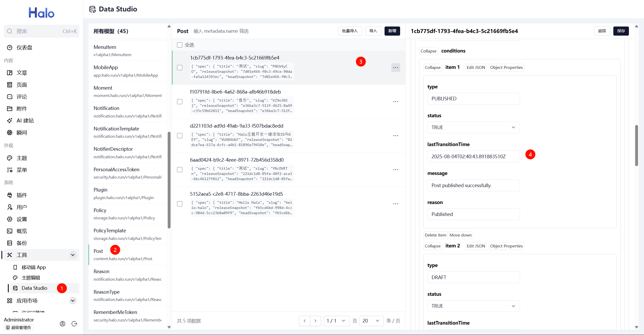Screen dimensions: 644x335
Task: Select the Post model in the list
Action: pyautogui.click(x=127, y=255)
